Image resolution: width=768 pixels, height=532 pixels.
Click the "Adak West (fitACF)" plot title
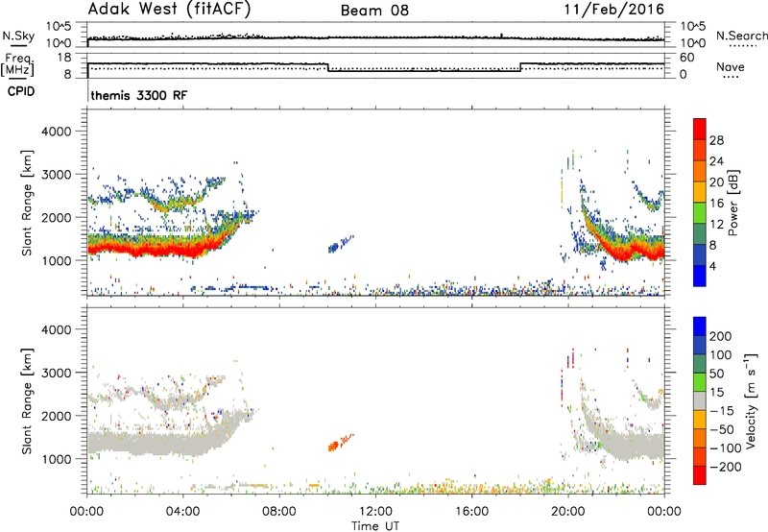pyautogui.click(x=169, y=10)
